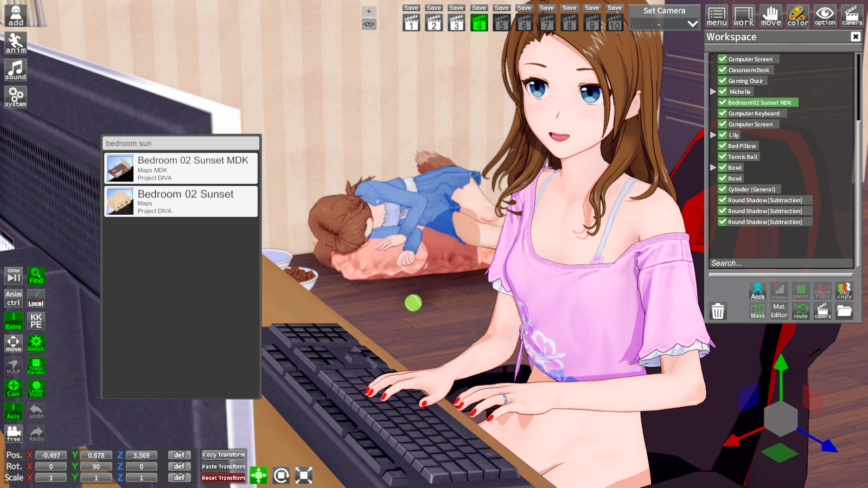
Task: Load camera slot 4
Action: [x=479, y=23]
